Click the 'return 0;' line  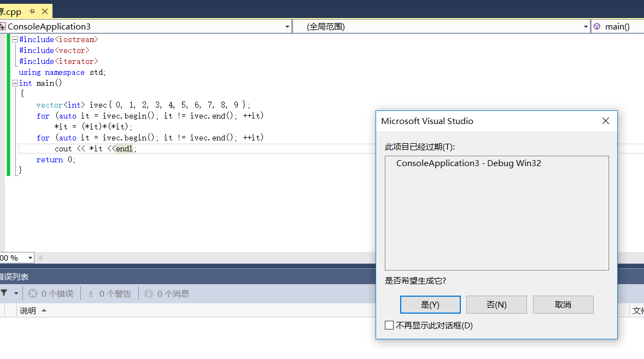point(56,160)
